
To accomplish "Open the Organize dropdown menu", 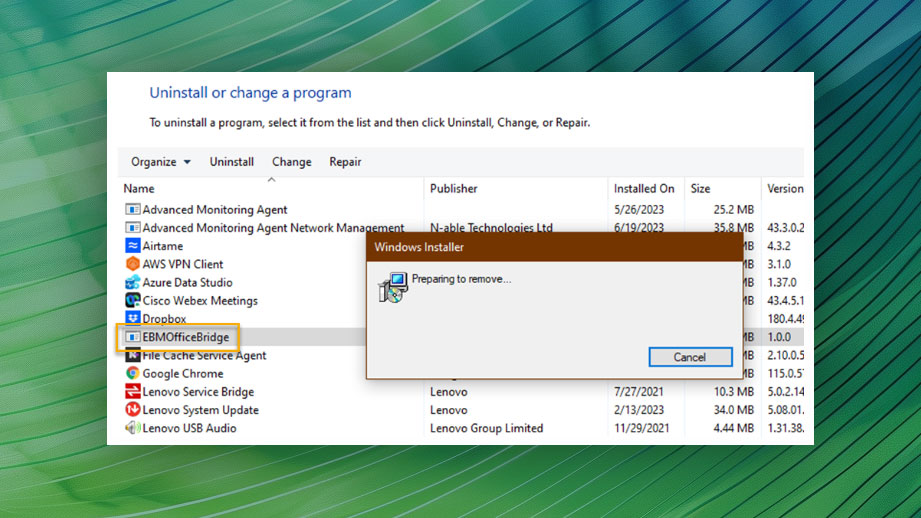I will (160, 162).
